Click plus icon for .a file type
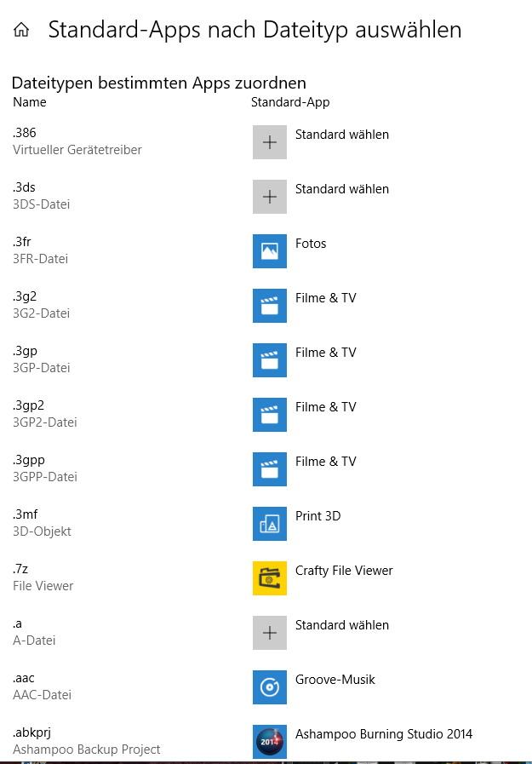 coord(270,633)
